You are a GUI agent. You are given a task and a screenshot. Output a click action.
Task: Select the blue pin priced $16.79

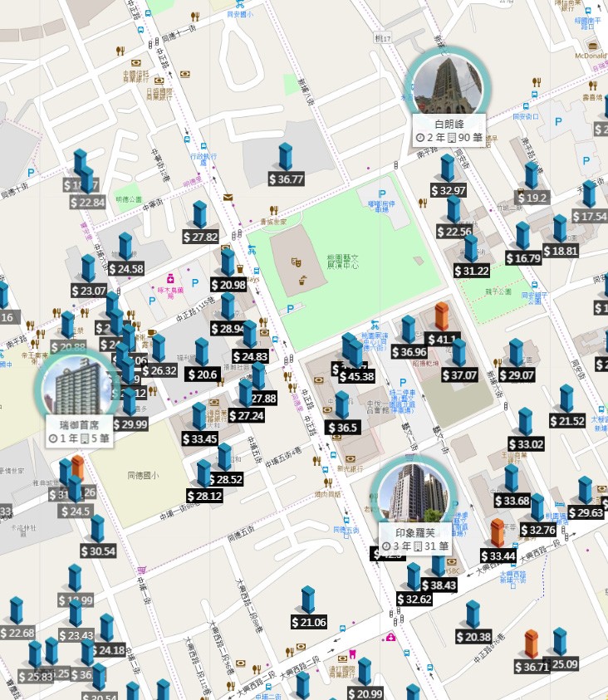[x=522, y=236]
